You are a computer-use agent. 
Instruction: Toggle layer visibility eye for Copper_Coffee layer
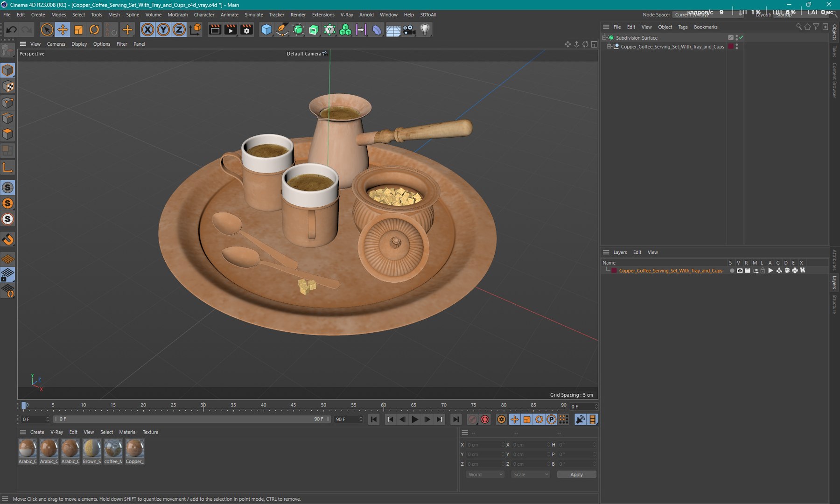(x=740, y=271)
